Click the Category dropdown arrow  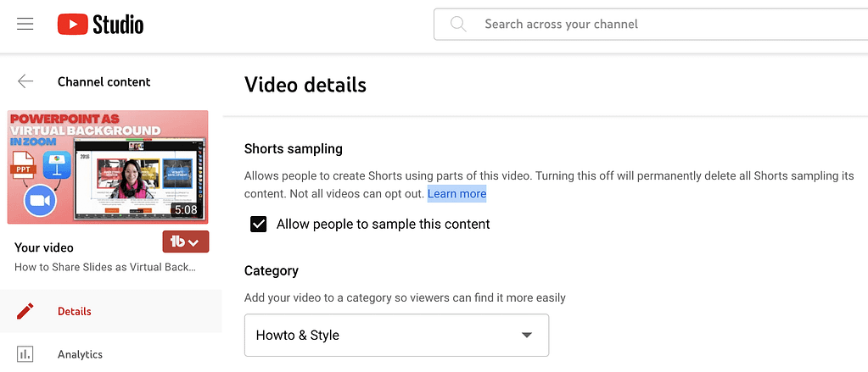527,335
